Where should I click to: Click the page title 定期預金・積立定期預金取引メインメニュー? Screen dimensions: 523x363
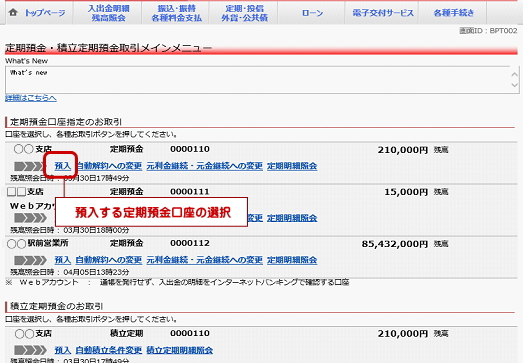pyautogui.click(x=108, y=48)
